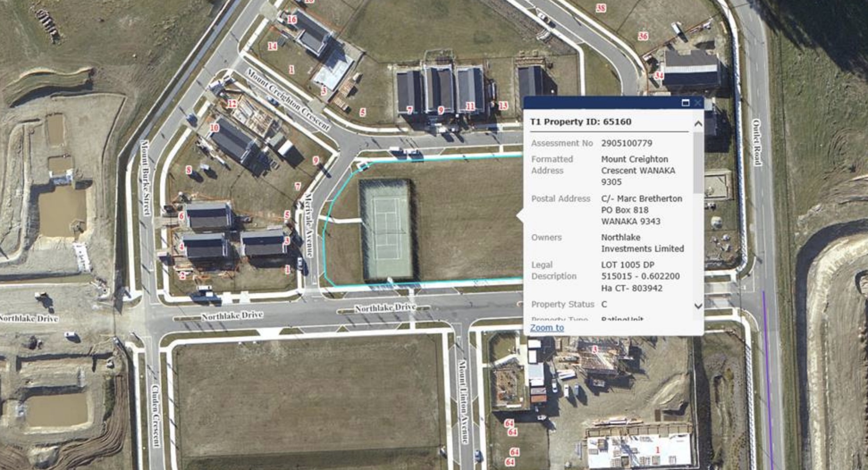Click the popup scroll down arrow
Screen dimensions: 868x470
pos(698,306)
